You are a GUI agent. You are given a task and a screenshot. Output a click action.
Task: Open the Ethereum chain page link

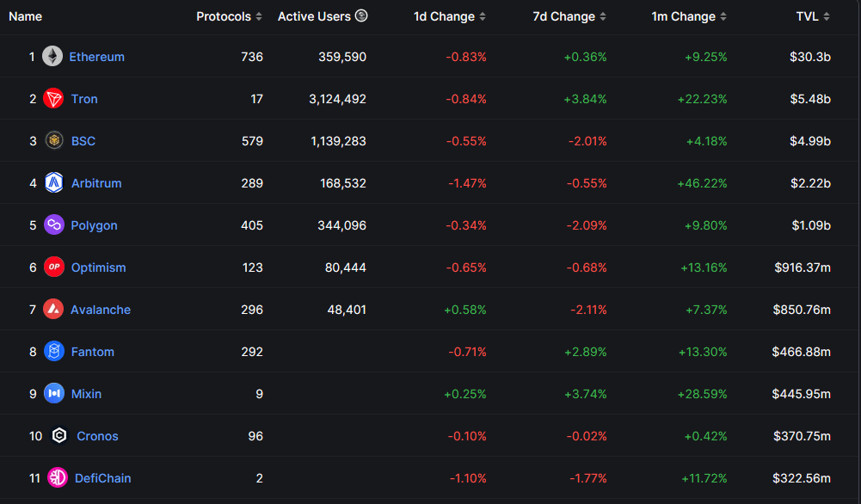(96, 57)
